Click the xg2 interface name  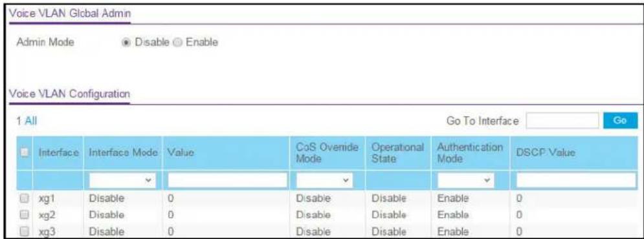coord(47,215)
